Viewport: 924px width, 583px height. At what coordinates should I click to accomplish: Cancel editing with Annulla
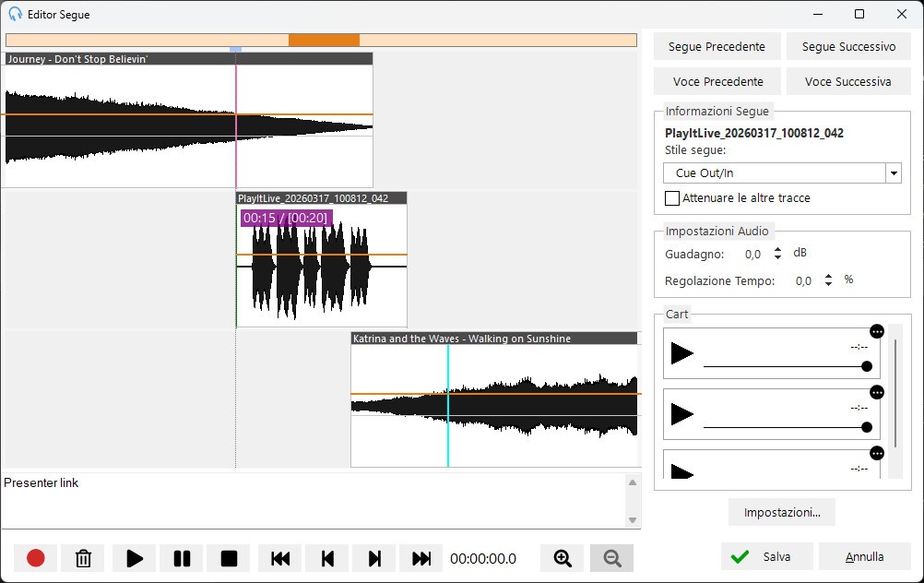click(x=864, y=556)
